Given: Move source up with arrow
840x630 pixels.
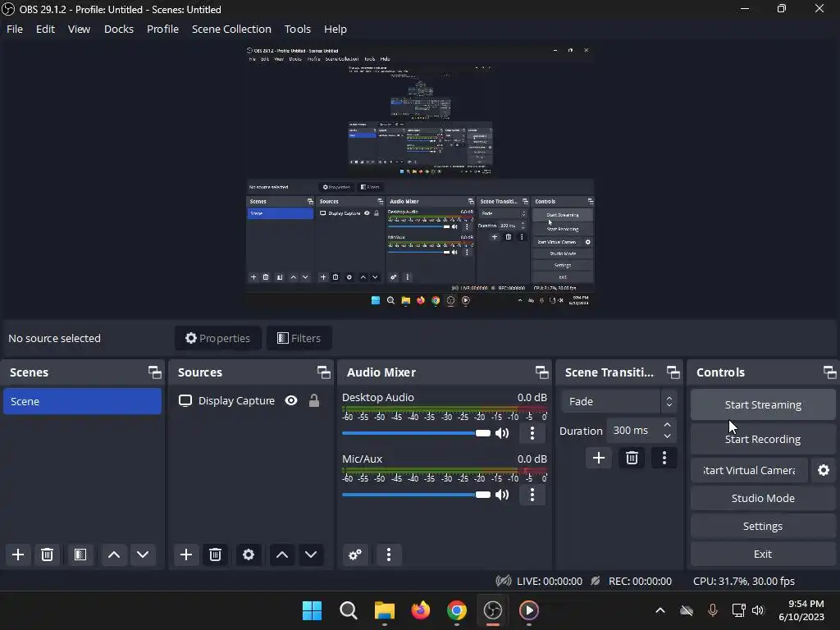Looking at the screenshot, I should point(282,555).
